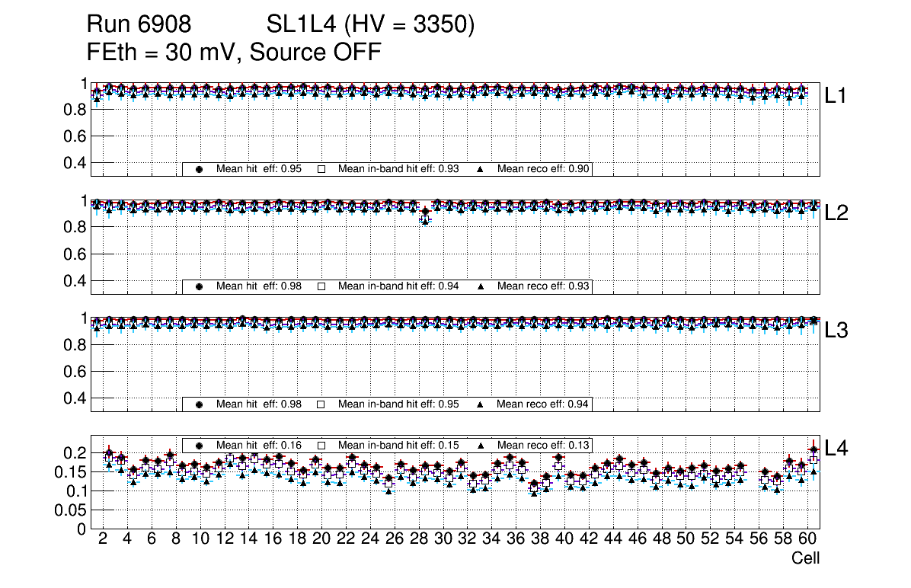Click the open square legend marker in L4
This screenshot has height=588, width=911.
pos(321,445)
